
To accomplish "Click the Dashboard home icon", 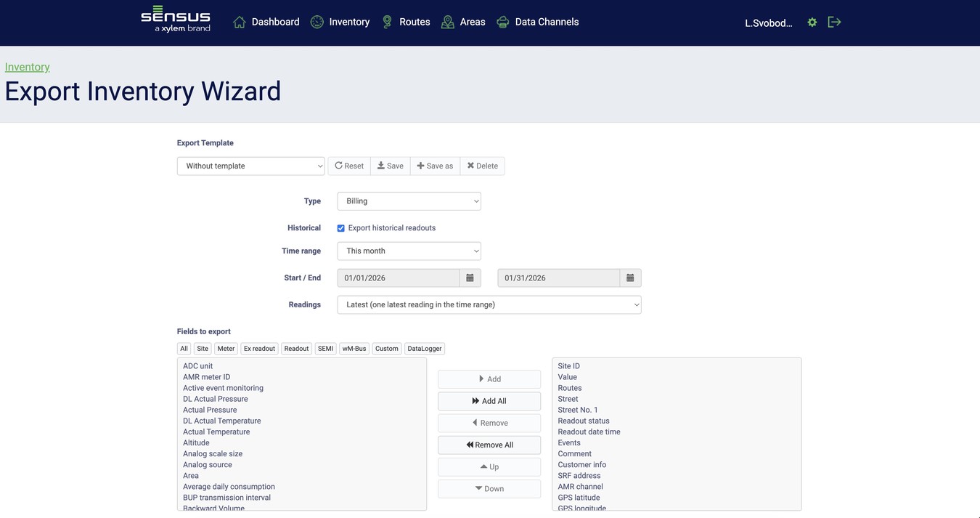I will coord(240,22).
